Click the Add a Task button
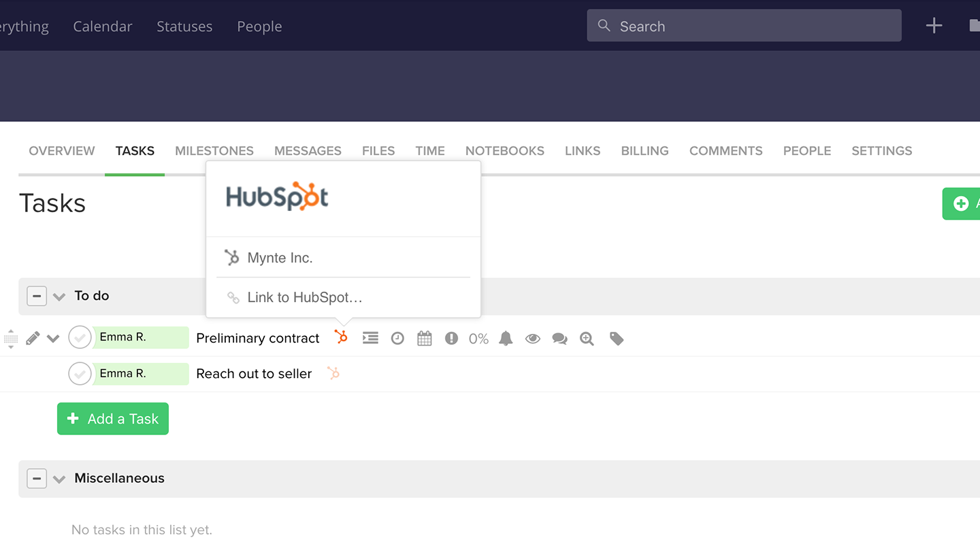The height and width of the screenshot is (544, 980). pos(113,419)
